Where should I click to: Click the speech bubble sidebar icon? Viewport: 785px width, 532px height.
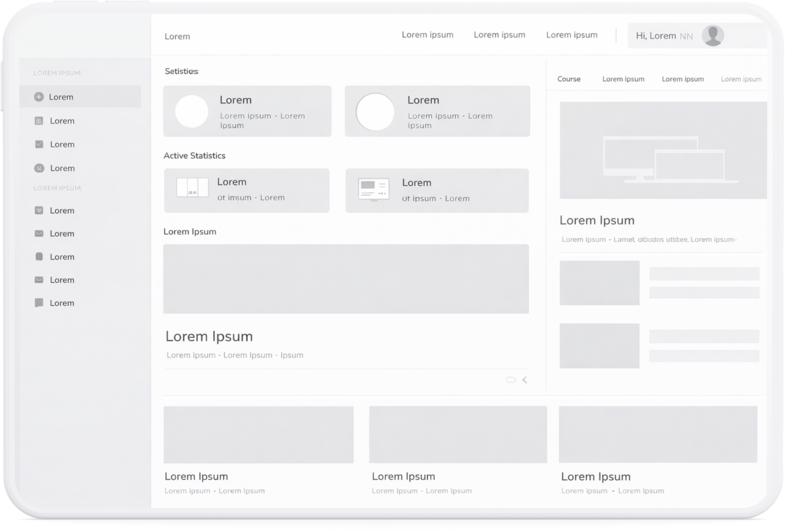click(x=39, y=303)
